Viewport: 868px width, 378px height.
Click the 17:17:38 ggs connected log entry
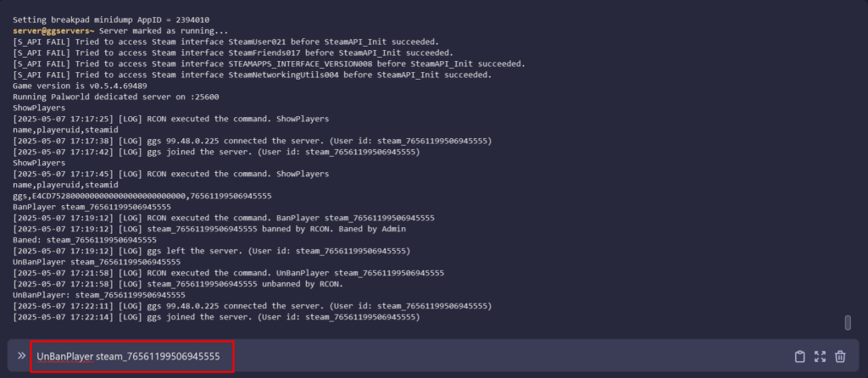(x=252, y=141)
